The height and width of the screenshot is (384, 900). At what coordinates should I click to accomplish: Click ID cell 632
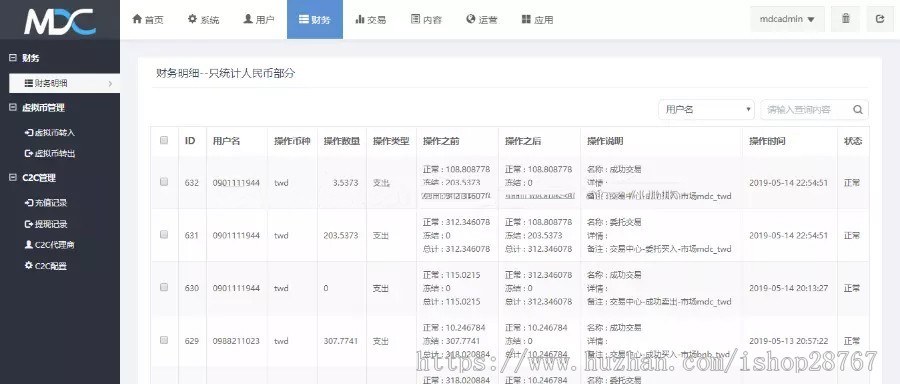coord(192,183)
